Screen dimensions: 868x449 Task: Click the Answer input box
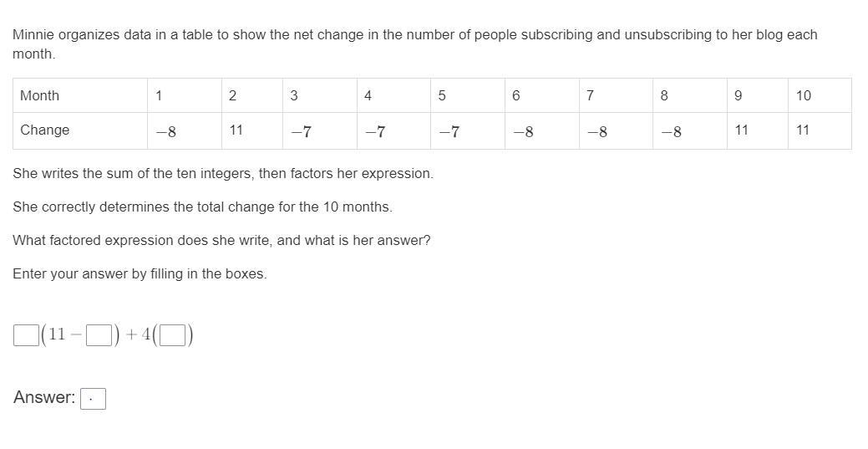coord(93,399)
